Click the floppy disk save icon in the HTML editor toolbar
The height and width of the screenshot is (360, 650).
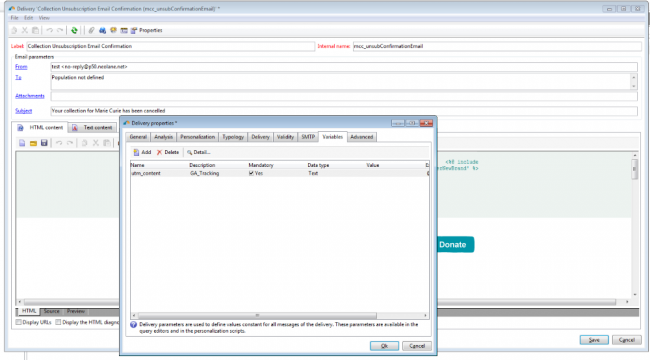(44, 143)
